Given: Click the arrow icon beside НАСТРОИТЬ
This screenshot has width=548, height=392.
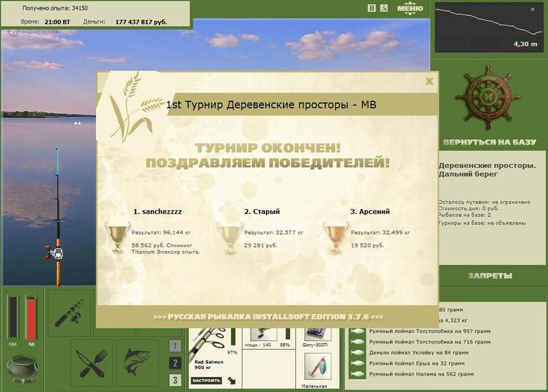Looking at the screenshot, I should (232, 380).
